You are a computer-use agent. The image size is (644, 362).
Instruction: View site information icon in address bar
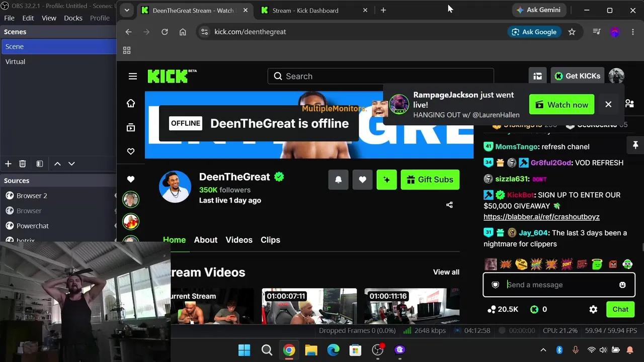(x=204, y=32)
